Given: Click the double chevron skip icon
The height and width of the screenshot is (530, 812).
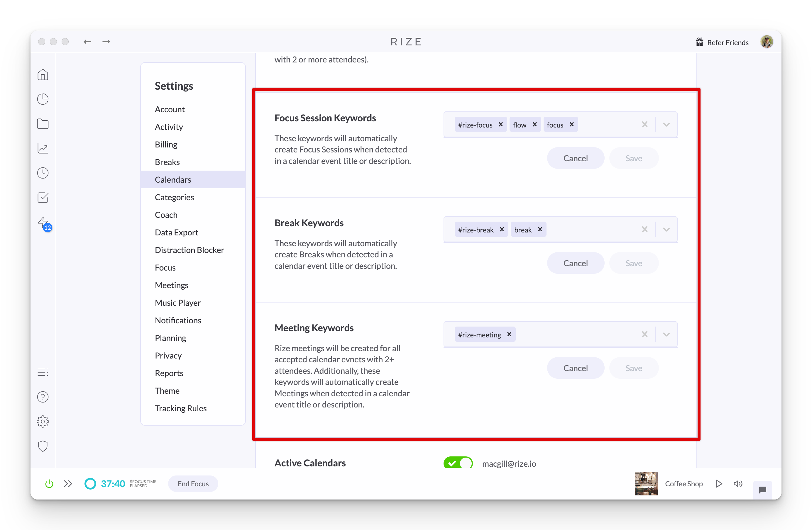Looking at the screenshot, I should point(68,484).
